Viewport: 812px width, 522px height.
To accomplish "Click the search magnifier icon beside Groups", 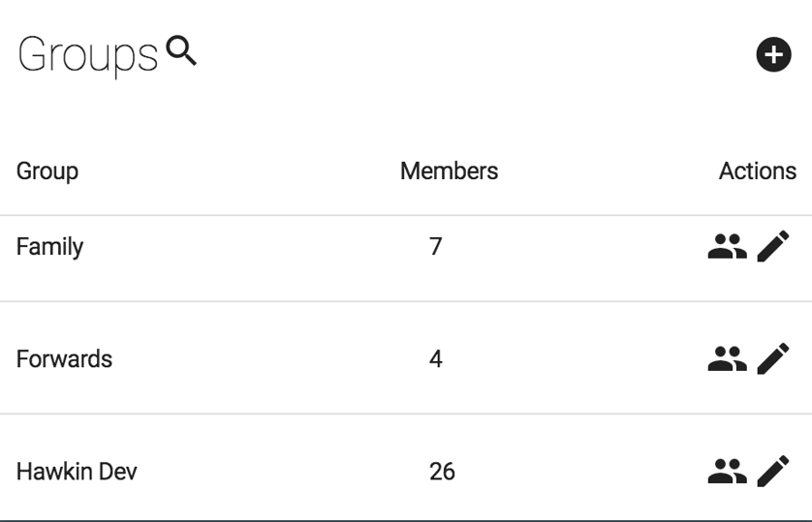I will 181,51.
